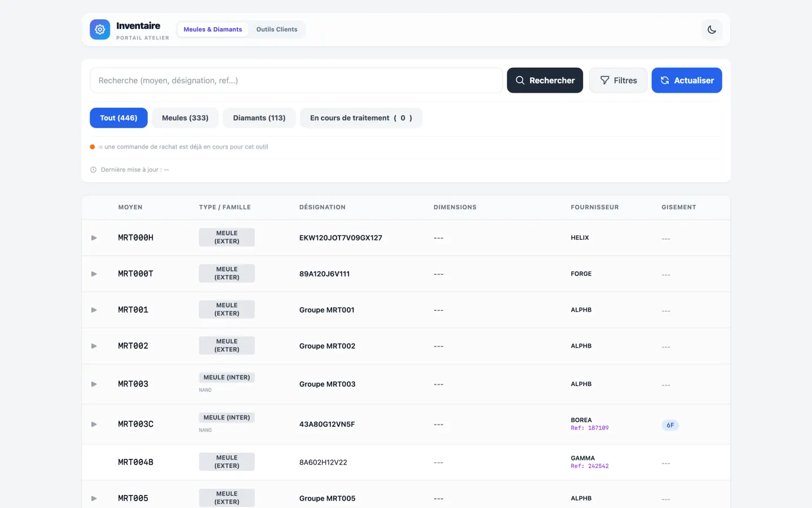Expand the MRT000T row
Image resolution: width=812 pixels, height=508 pixels.
click(94, 274)
